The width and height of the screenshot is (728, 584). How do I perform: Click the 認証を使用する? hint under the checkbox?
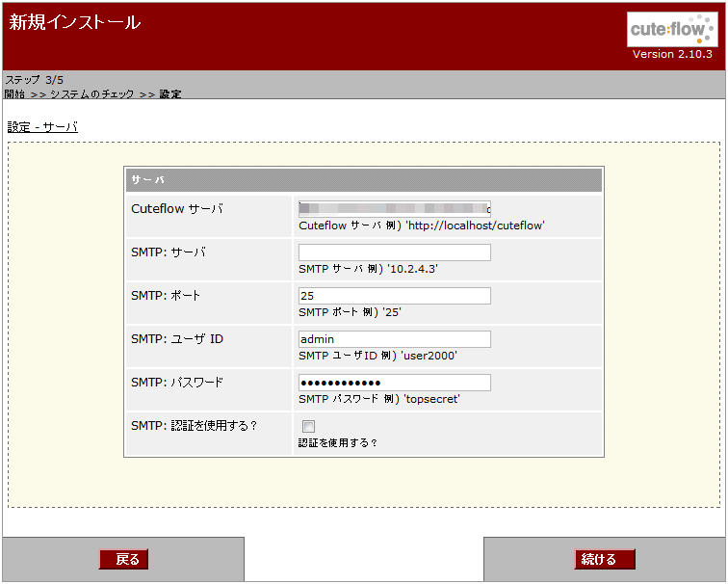[338, 442]
